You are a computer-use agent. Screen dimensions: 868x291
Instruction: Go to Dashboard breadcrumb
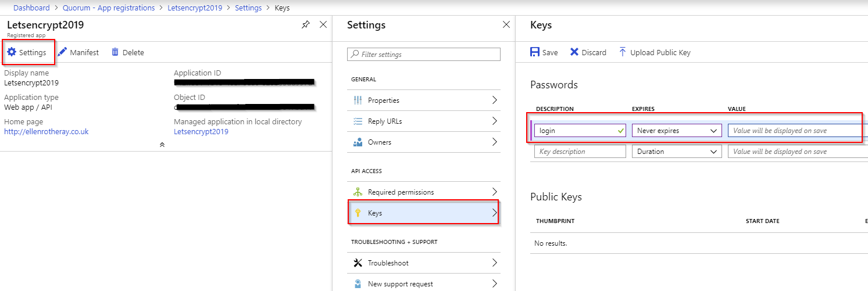click(x=31, y=8)
